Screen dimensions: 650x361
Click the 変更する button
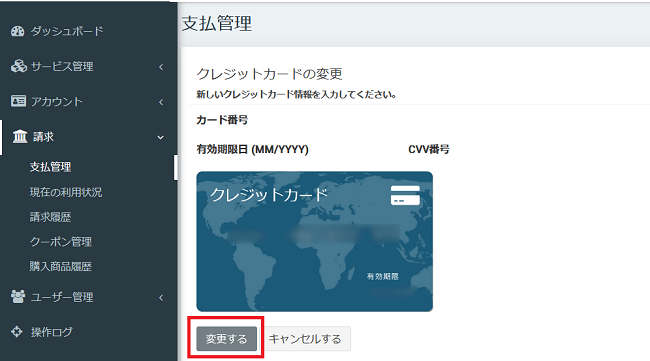tap(226, 339)
